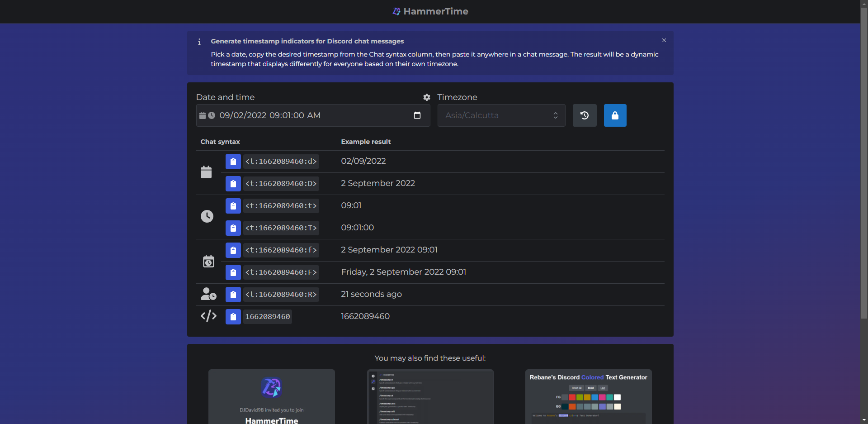
Task: Copy the :f date-time timestamp syntax
Action: [x=233, y=250]
